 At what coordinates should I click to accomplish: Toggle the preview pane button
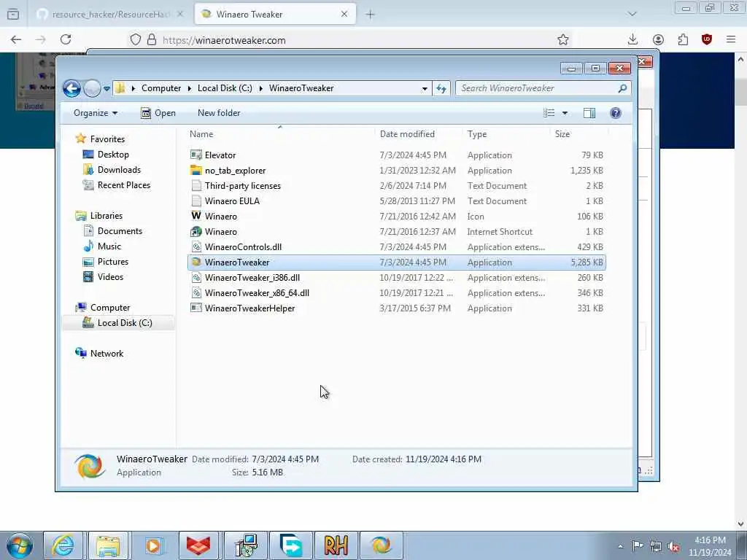[x=589, y=113]
